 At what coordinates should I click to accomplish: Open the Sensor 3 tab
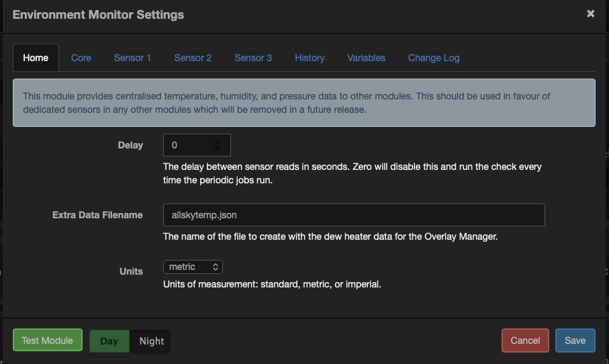click(x=253, y=58)
